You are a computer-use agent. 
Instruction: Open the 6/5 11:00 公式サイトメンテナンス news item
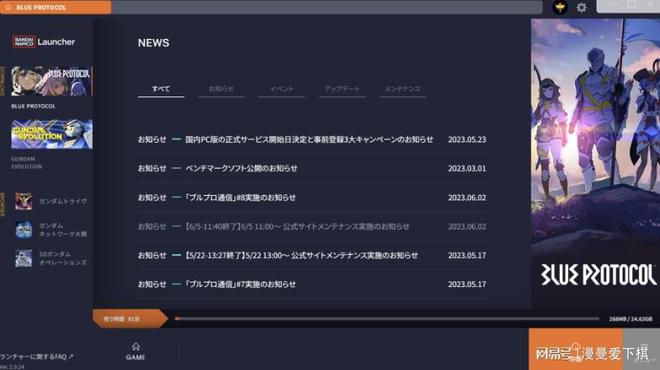pyautogui.click(x=312, y=226)
